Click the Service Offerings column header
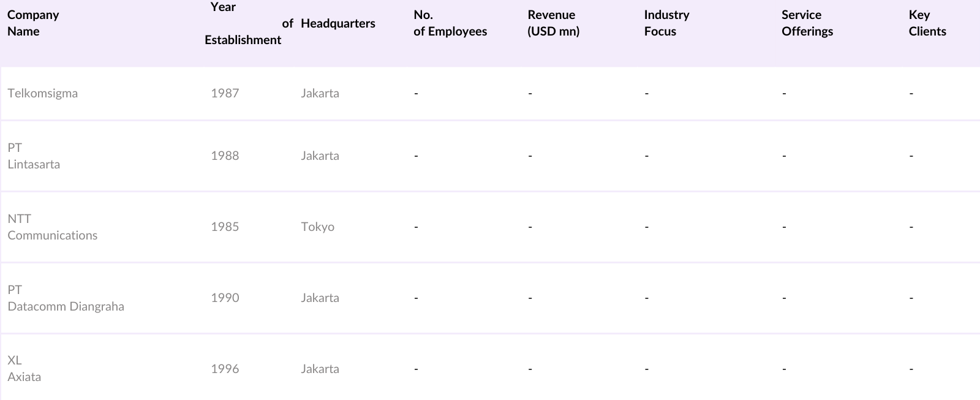 coord(807,23)
